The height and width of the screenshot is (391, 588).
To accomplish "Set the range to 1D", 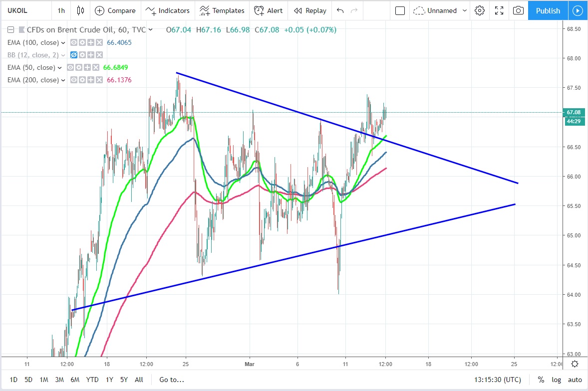I will [x=13, y=380].
